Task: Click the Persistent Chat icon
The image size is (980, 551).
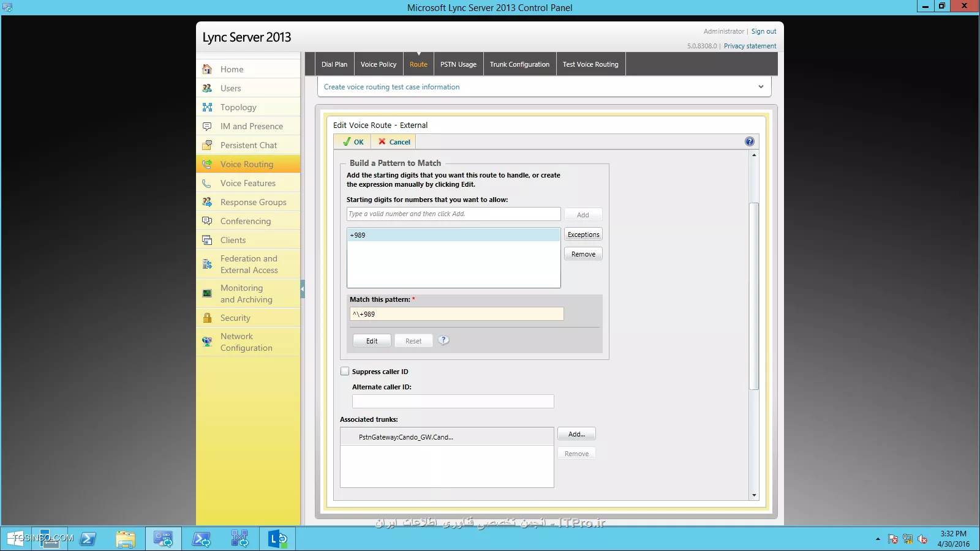Action: point(207,145)
